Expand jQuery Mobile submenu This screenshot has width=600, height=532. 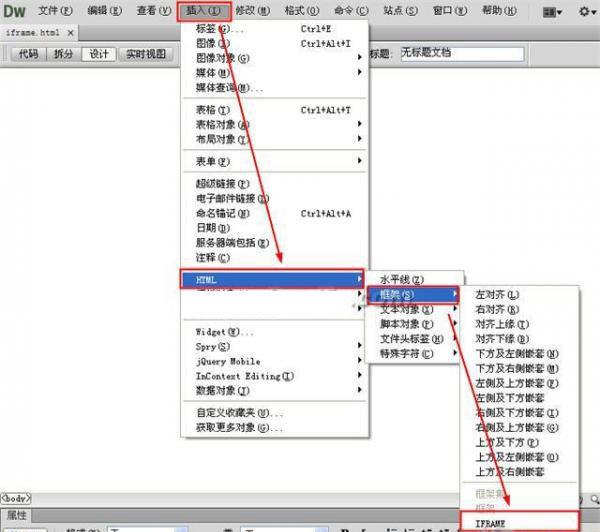275,361
